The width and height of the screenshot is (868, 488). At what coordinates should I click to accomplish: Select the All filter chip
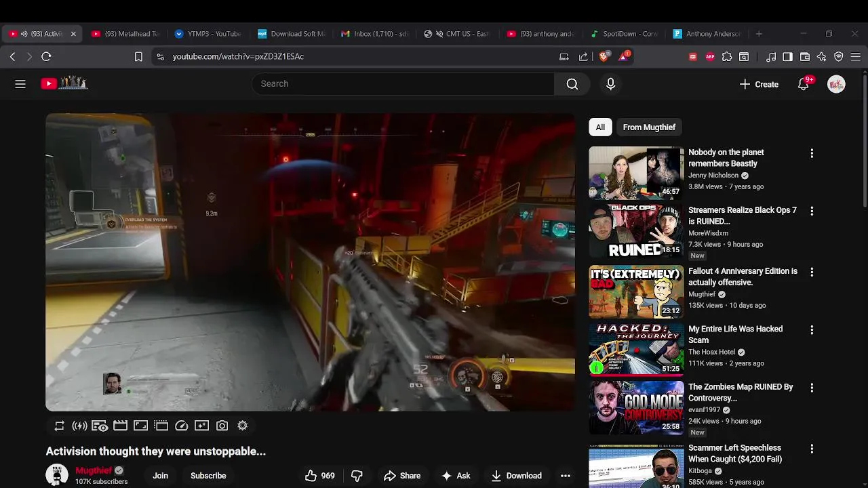[600, 127]
